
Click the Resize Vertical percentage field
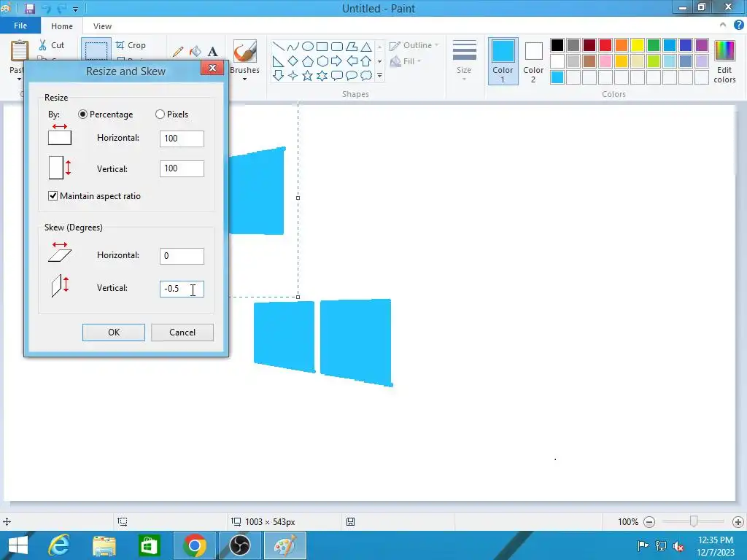pos(182,168)
